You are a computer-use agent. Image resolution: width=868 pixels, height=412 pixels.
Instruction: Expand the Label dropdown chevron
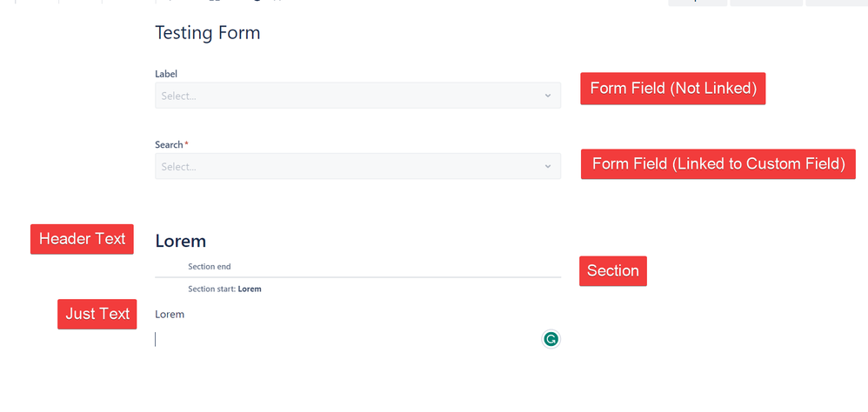click(548, 96)
